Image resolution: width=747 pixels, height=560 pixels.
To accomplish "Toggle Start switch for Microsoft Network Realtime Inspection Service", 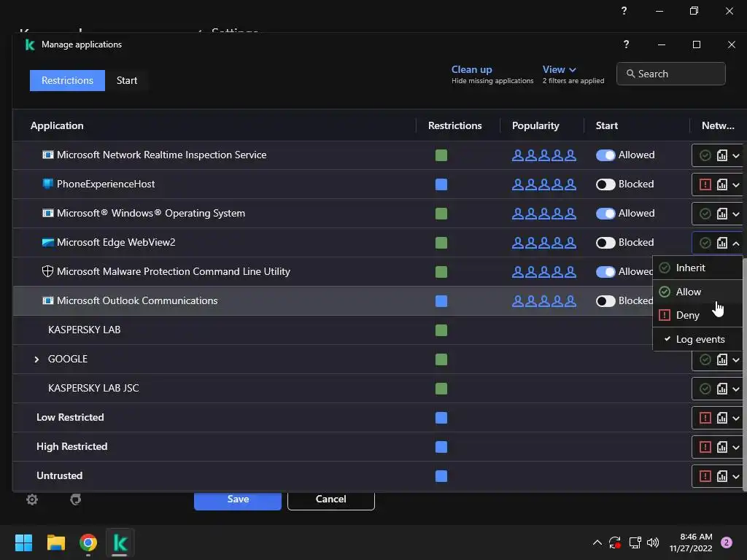I will (x=605, y=155).
